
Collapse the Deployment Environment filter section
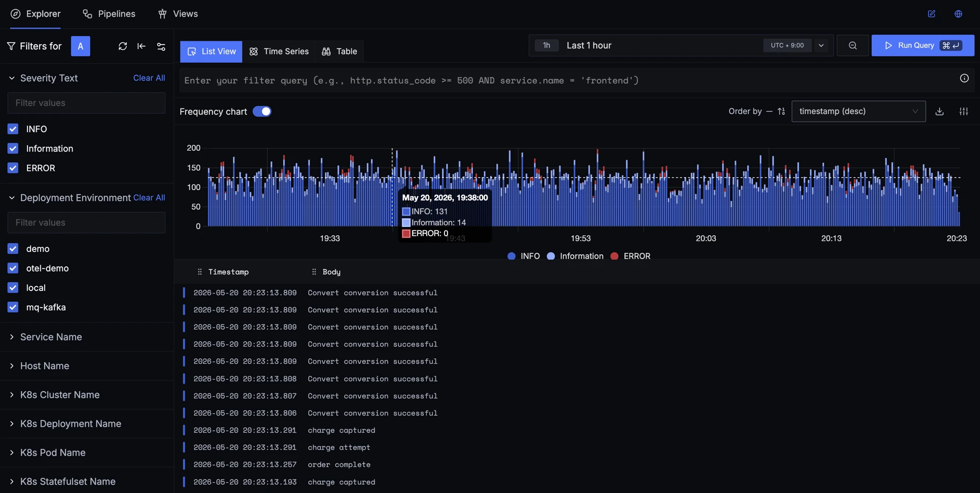click(x=12, y=198)
